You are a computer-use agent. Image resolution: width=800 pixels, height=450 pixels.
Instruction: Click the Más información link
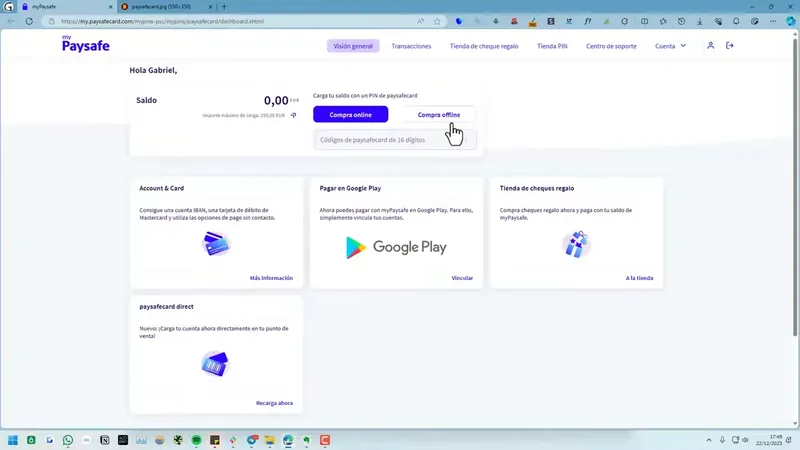(x=271, y=278)
